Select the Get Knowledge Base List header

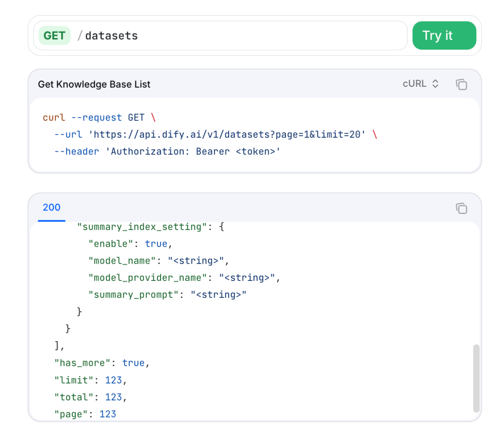pos(94,84)
